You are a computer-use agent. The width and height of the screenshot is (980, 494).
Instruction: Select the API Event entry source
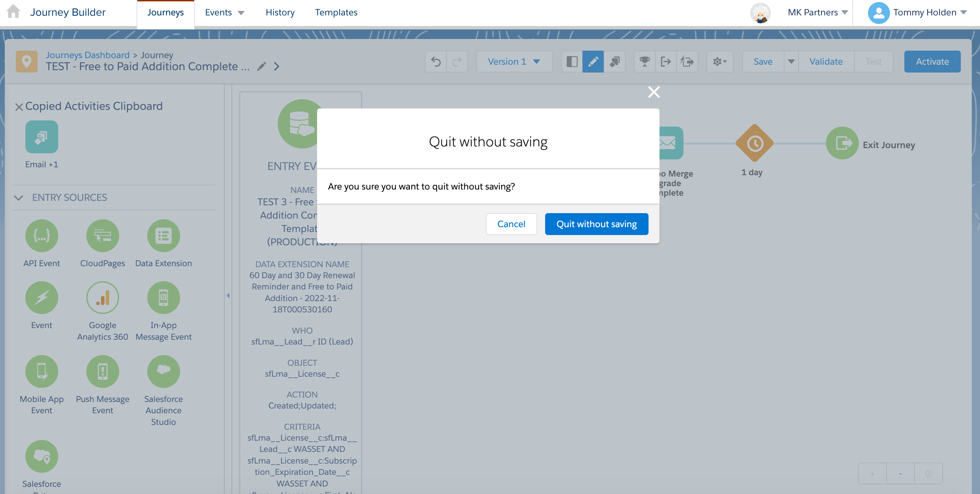(41, 244)
